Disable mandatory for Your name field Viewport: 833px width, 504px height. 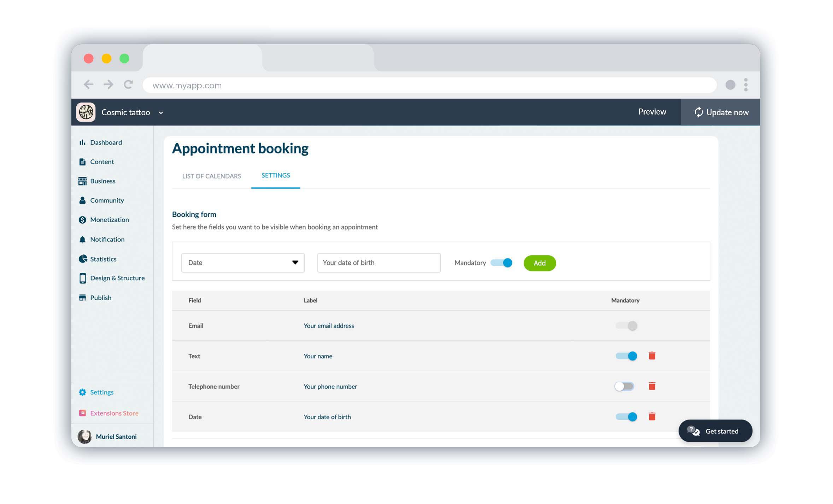[x=626, y=356]
